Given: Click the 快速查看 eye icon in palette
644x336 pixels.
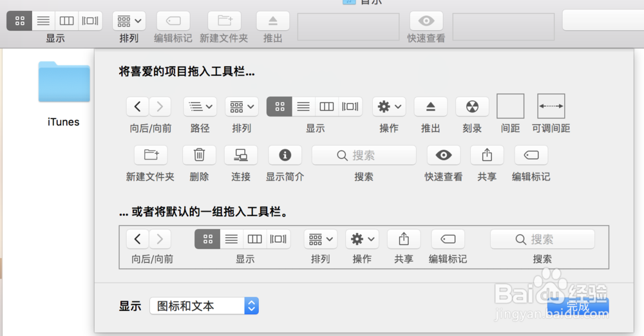Looking at the screenshot, I should pyautogui.click(x=444, y=155).
